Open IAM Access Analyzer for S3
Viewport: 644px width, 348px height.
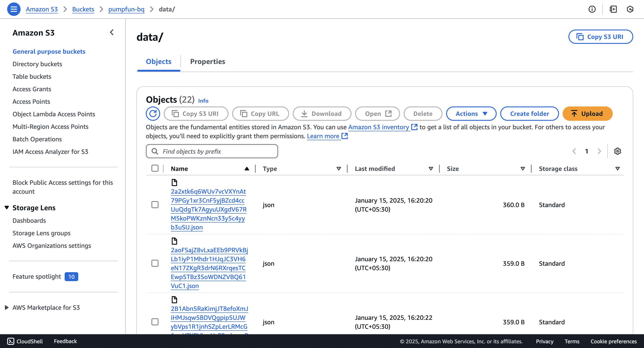click(50, 151)
